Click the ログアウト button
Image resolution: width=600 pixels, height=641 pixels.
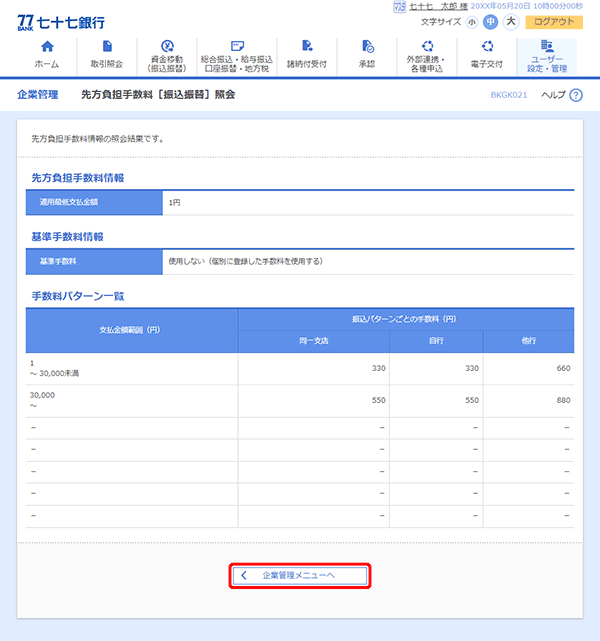554,22
